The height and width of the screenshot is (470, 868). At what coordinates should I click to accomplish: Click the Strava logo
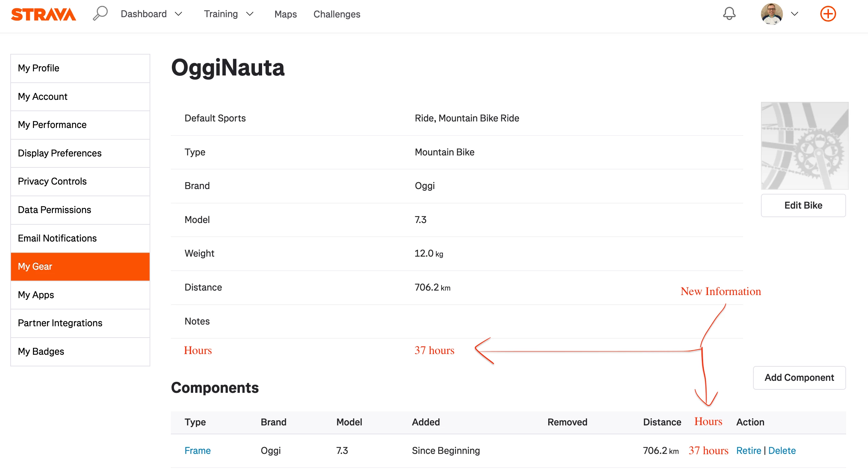(43, 14)
